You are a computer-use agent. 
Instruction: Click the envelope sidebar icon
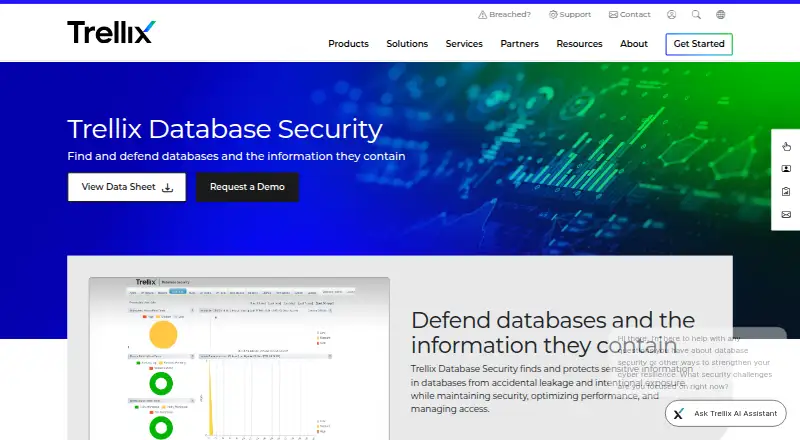[786, 214]
